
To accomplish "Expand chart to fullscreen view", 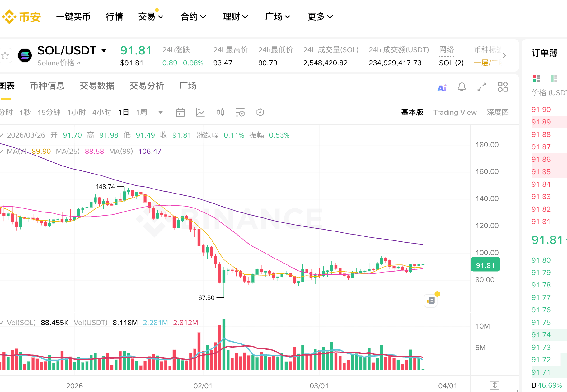I will [482, 87].
